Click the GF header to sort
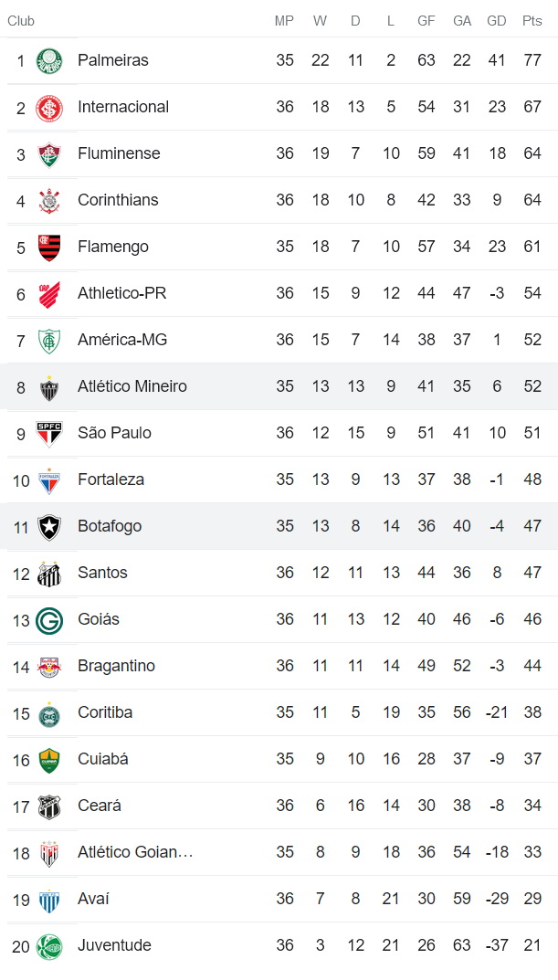Screen dimensions: 558x980 pos(426,20)
